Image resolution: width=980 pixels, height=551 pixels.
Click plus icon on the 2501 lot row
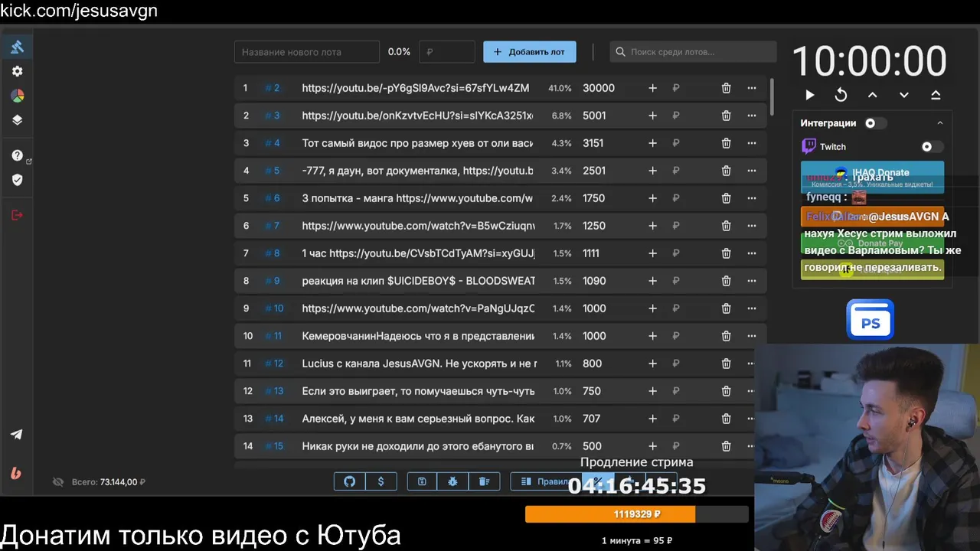[x=652, y=171]
